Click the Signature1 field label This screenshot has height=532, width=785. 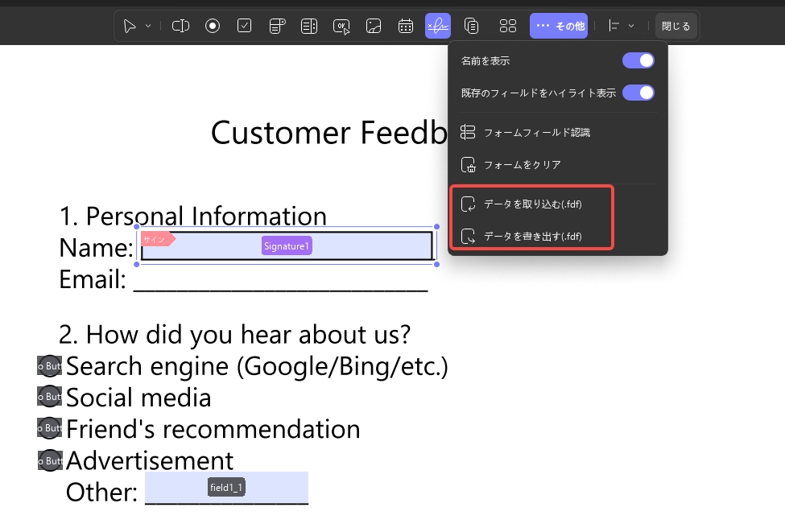point(287,245)
